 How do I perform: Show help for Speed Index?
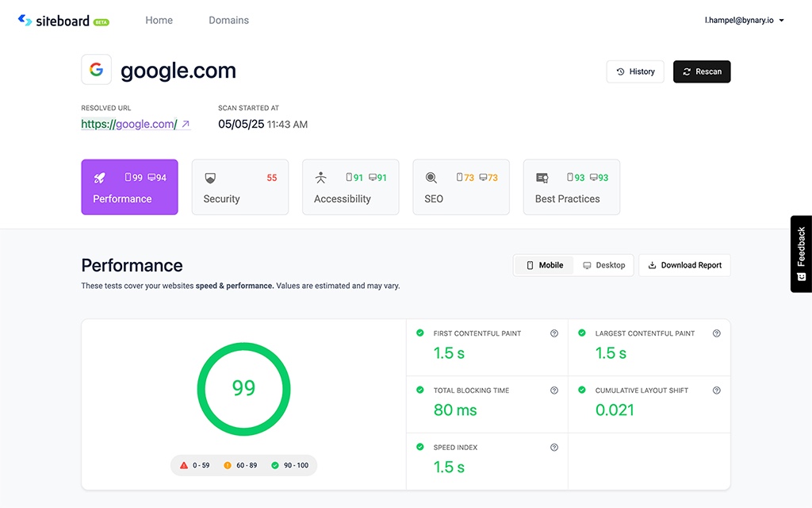pyautogui.click(x=554, y=448)
